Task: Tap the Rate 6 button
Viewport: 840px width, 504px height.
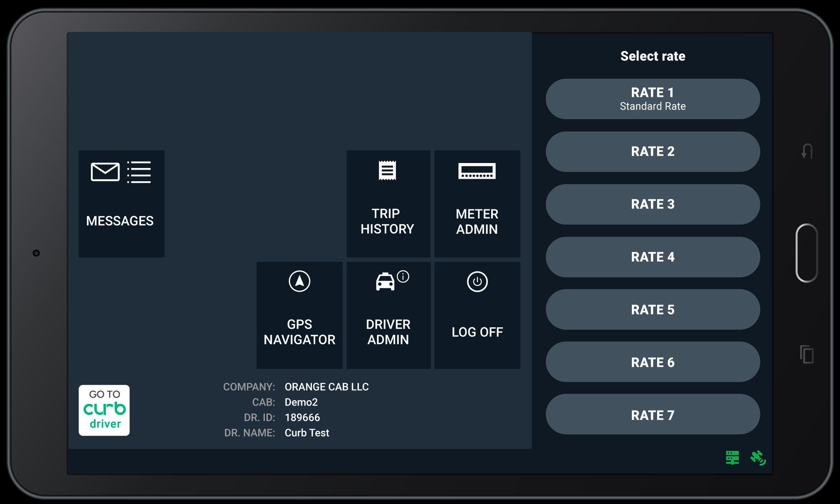Action: point(653,362)
